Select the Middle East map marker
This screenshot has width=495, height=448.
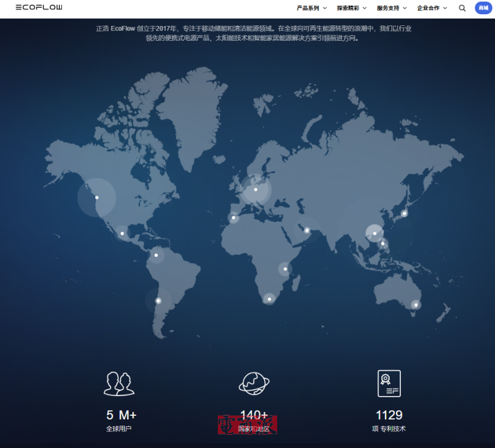(x=307, y=231)
